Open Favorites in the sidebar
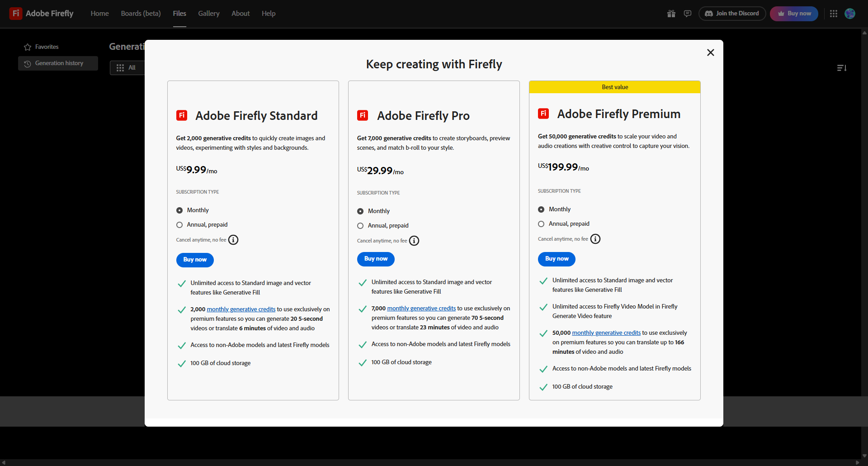 tap(47, 47)
